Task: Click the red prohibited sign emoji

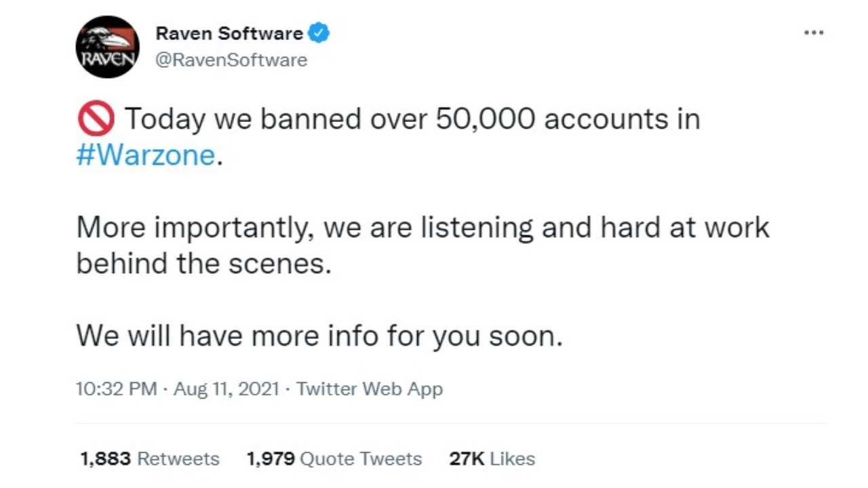Action: [95, 120]
